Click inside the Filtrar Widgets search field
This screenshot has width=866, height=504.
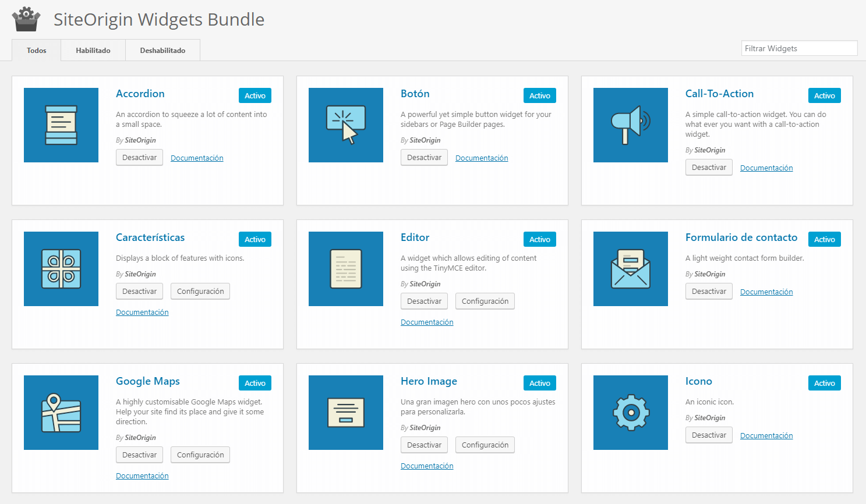point(798,48)
